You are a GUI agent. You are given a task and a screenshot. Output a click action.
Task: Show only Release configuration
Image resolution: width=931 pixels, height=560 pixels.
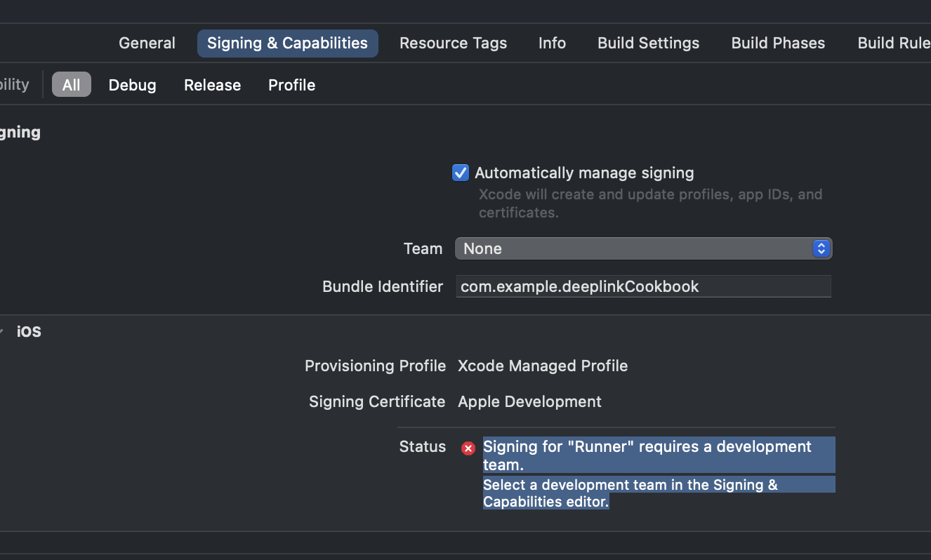point(212,85)
